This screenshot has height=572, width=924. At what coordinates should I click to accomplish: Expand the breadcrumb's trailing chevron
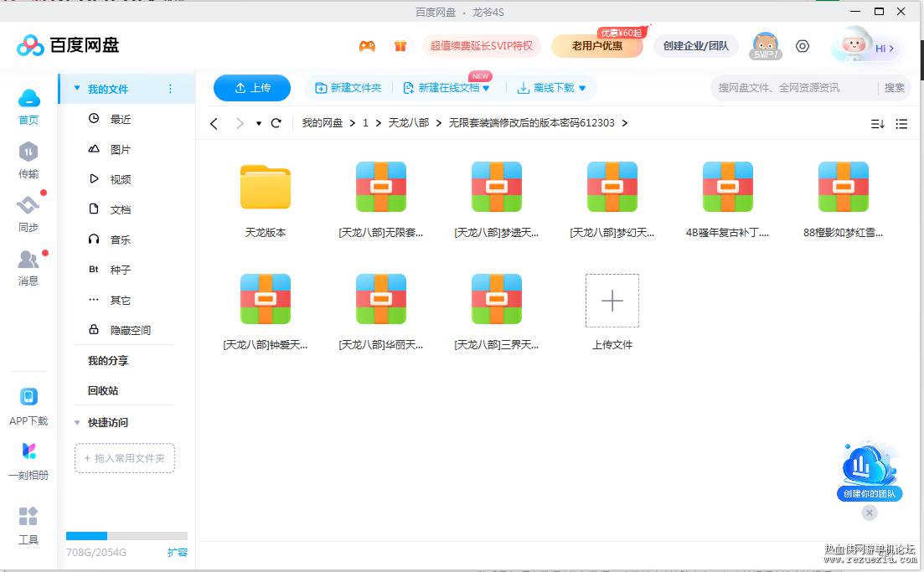pos(625,122)
